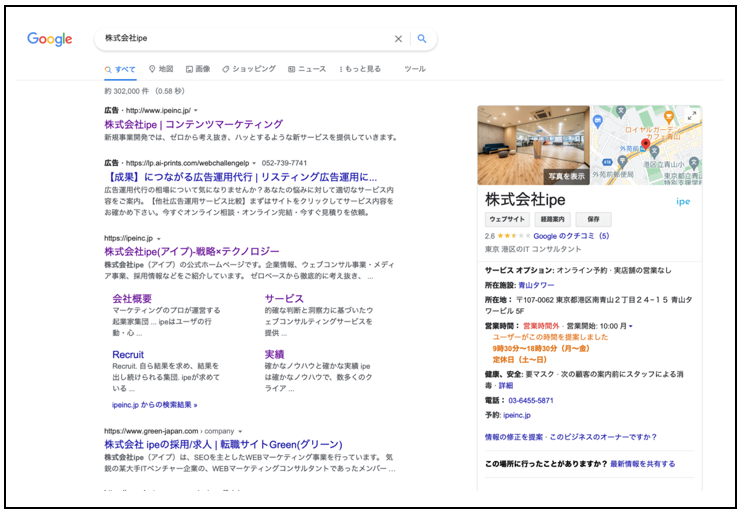Image resolution: width=744 pixels, height=516 pixels.
Task: Clear the search box with the X icon
Action: click(x=398, y=39)
